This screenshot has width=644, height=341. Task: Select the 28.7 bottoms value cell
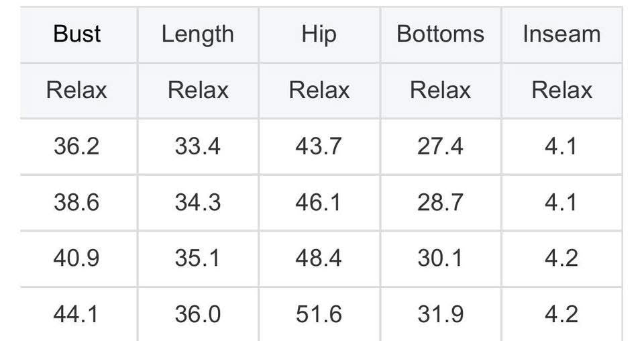tap(440, 202)
